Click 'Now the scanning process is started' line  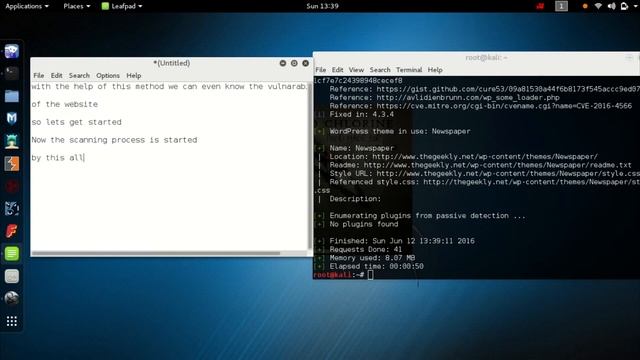(x=114, y=140)
